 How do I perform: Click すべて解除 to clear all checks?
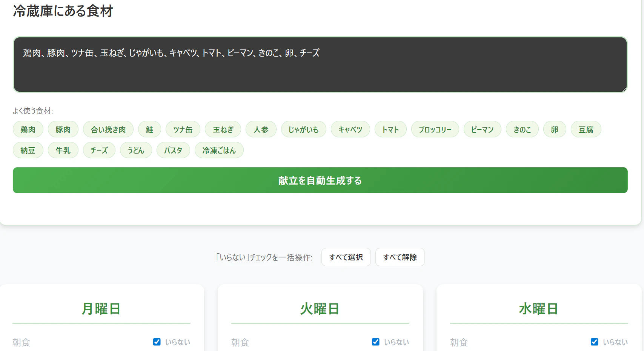400,257
